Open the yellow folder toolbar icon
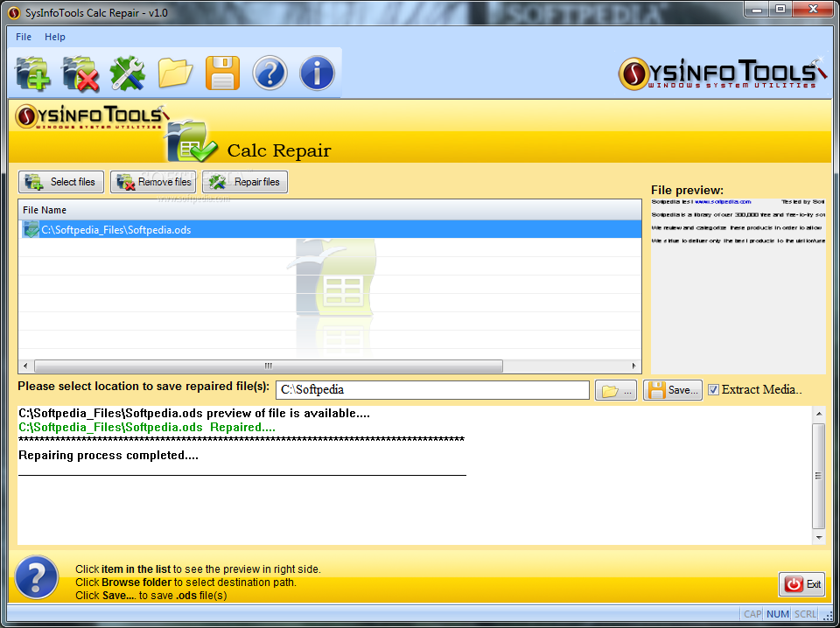840x628 pixels. click(x=175, y=73)
